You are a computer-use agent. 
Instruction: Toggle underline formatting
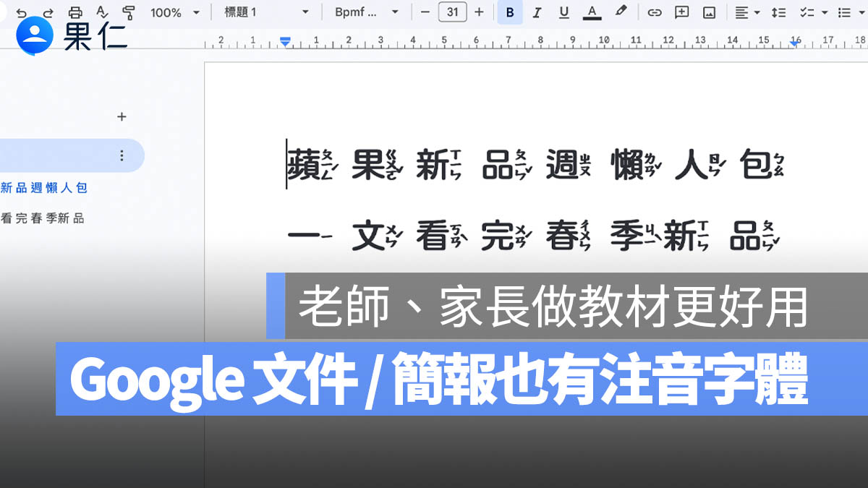tap(564, 12)
